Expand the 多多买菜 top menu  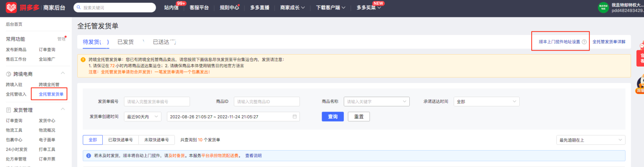click(369, 8)
